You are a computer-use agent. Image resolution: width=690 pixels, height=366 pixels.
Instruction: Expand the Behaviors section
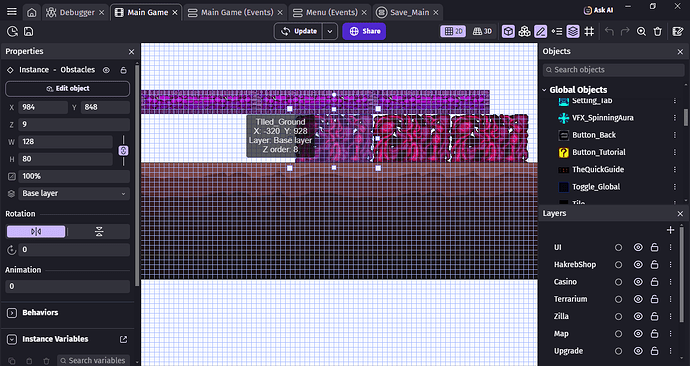click(12, 313)
